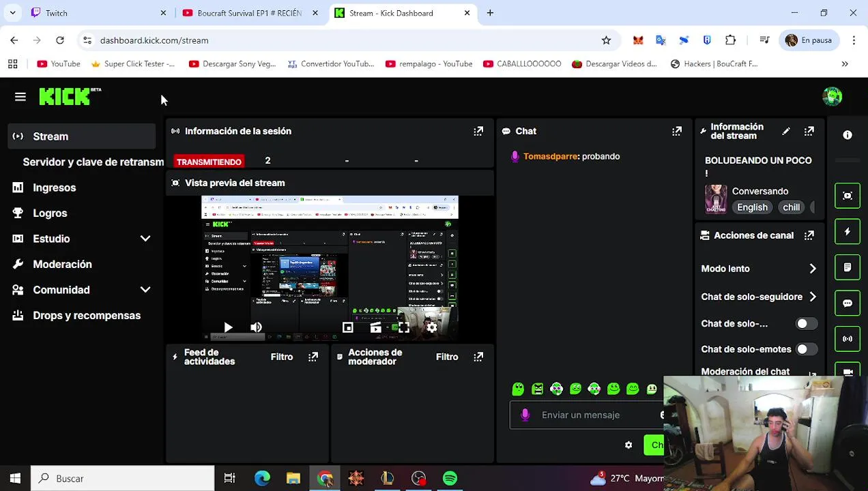Open the chat settings gear
Image resolution: width=868 pixels, height=491 pixels.
628,445
